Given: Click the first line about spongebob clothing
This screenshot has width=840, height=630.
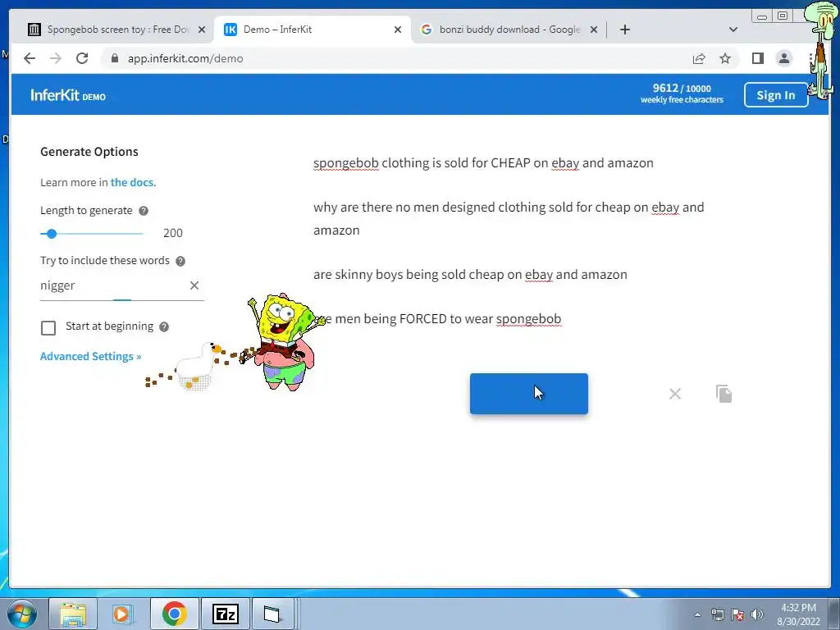Looking at the screenshot, I should (483, 163).
